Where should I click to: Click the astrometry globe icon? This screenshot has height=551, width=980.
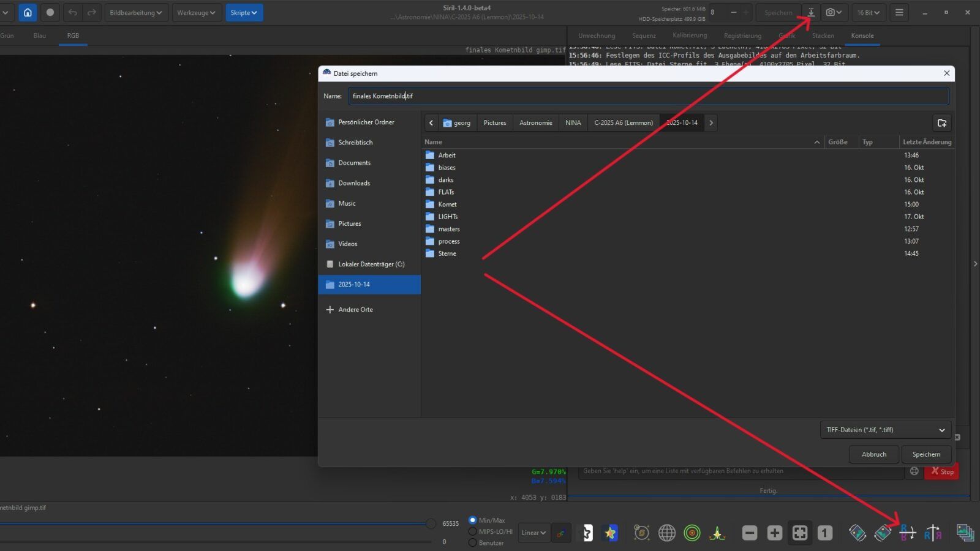(x=667, y=533)
